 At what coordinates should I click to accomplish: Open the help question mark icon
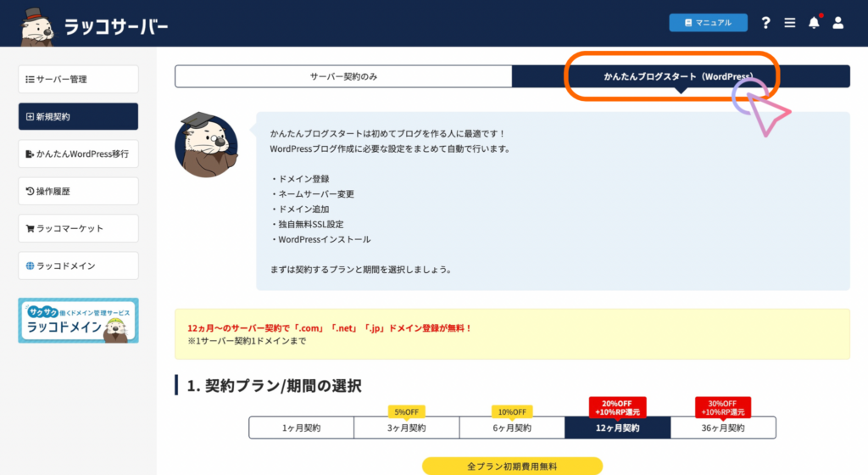[765, 23]
